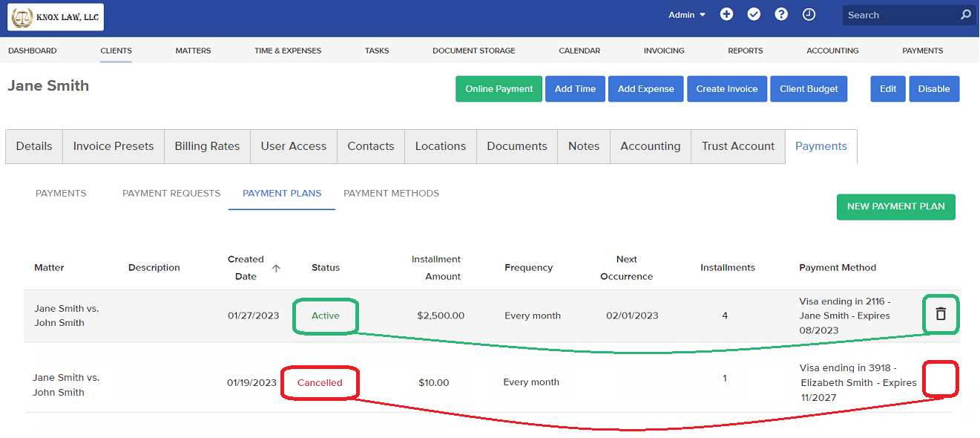Open the Payment Methods sub-tab
Image resolution: width=980 pixels, height=438 pixels.
(x=391, y=193)
